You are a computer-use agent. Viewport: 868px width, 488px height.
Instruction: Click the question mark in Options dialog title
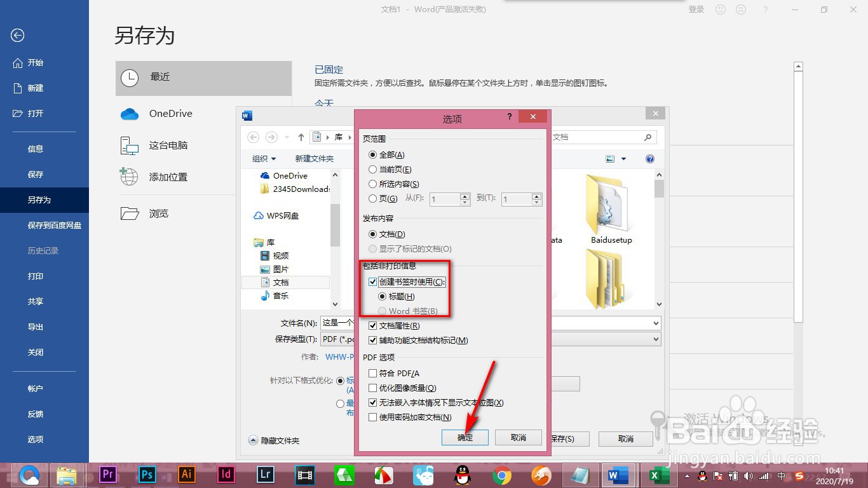[x=510, y=117]
